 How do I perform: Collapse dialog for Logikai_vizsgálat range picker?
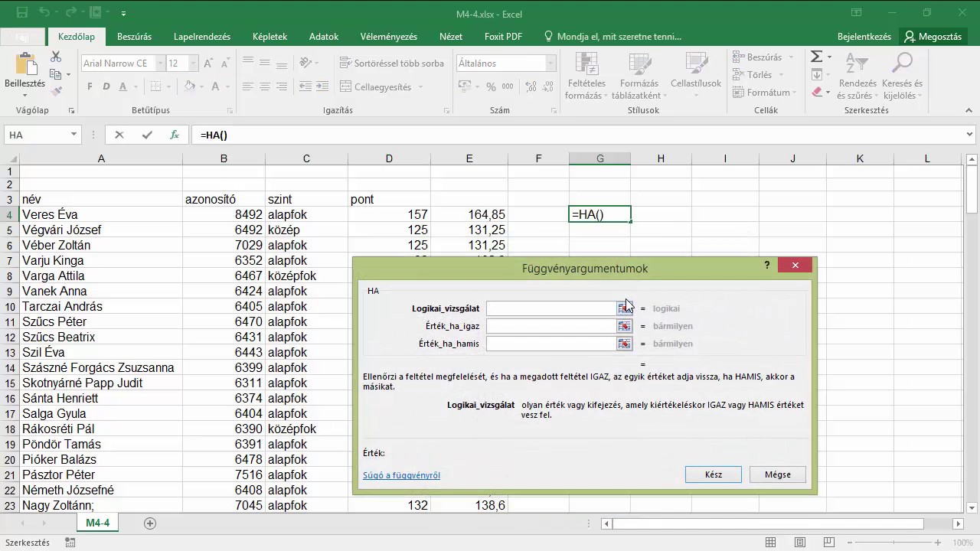[x=625, y=308]
